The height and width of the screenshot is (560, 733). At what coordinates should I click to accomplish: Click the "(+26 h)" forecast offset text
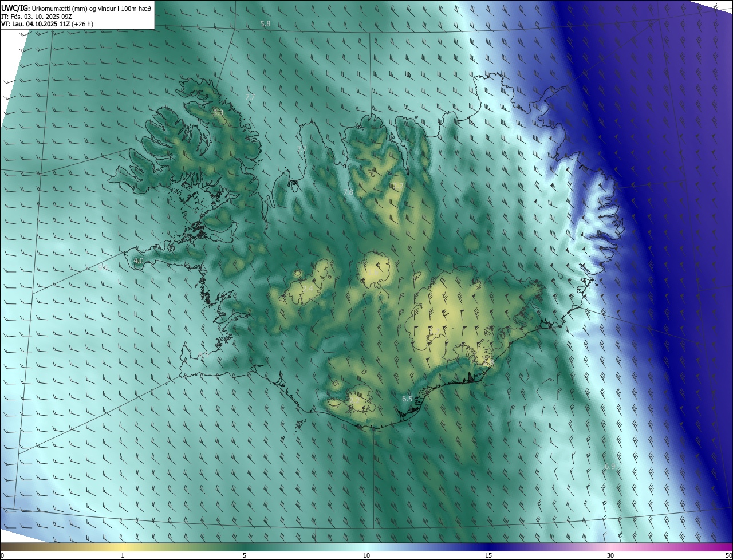click(x=83, y=24)
